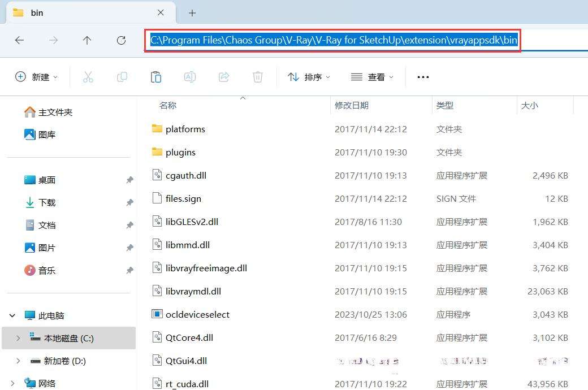The height and width of the screenshot is (390, 588).
Task: Expand the 网络 tree node
Action: tap(12, 383)
